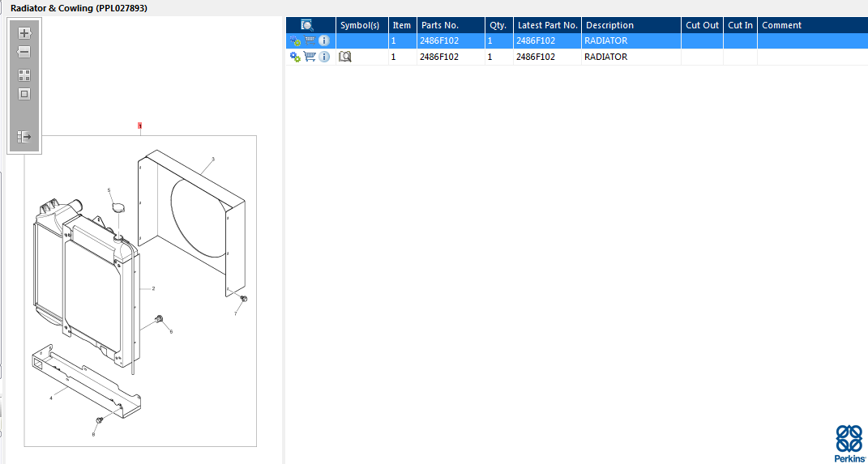Open info icon in second RADIATOR row
This screenshot has width=868, height=464.
[x=324, y=57]
